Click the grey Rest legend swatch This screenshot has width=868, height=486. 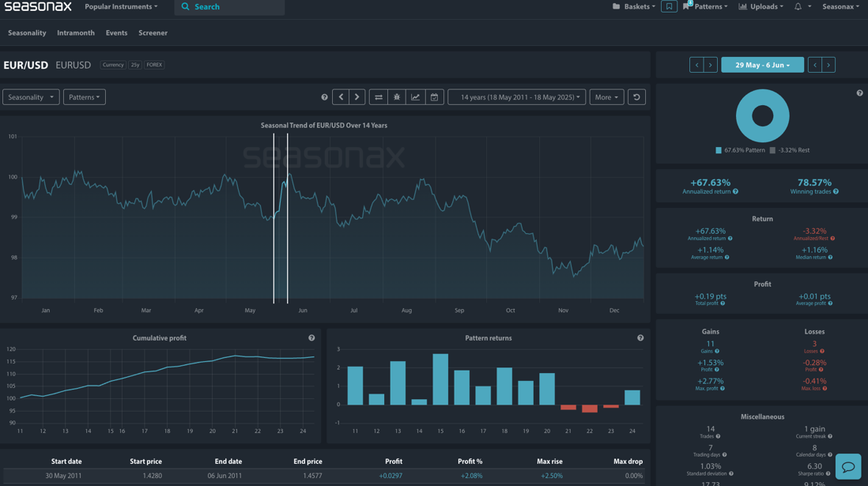pos(772,150)
